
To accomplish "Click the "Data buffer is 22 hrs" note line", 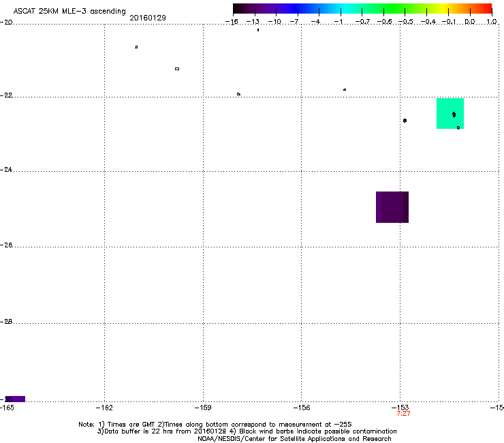I will 247,431.
